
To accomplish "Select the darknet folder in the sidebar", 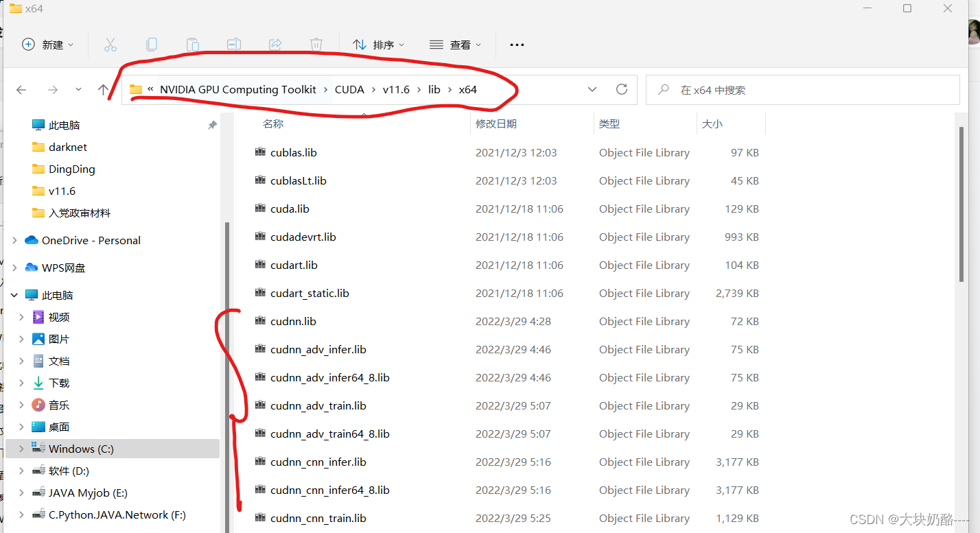I will (67, 147).
